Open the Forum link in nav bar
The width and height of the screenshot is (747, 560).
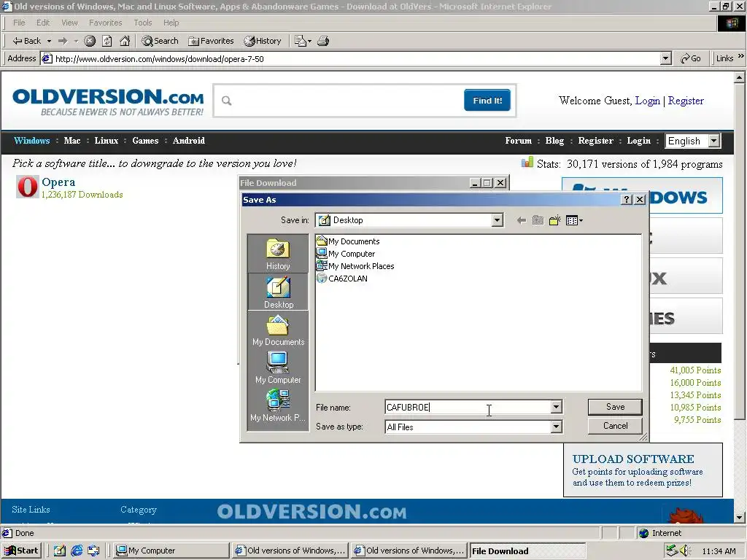coord(519,141)
